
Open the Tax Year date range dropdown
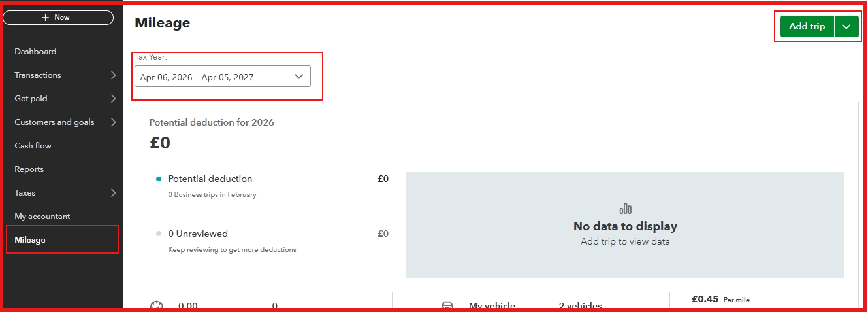(x=223, y=77)
